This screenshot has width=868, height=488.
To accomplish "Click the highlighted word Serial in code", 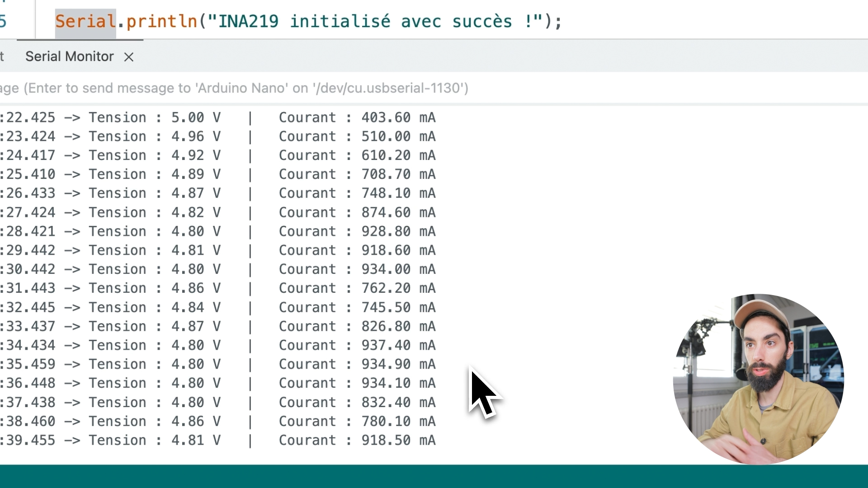I will point(85,21).
